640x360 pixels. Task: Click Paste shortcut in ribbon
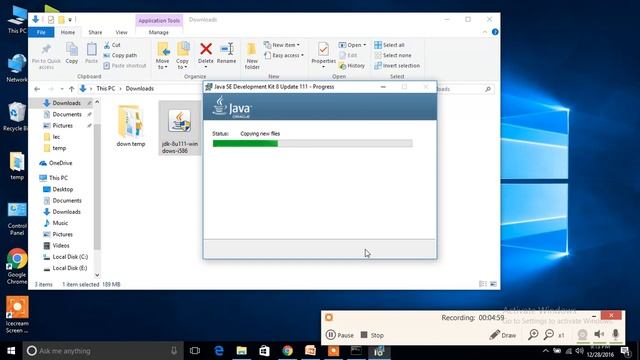click(125, 65)
